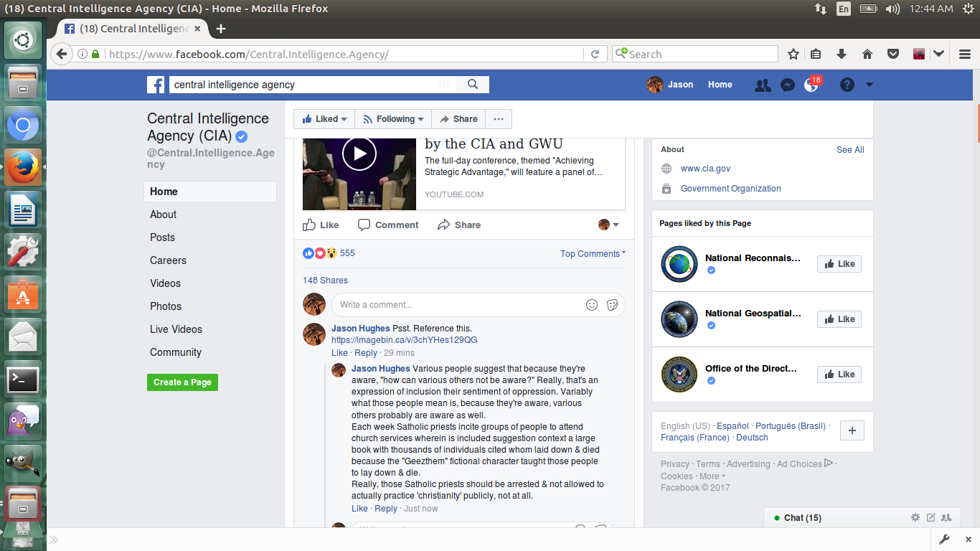The image size is (980, 551).
Task: Open the Top Comments sort dropdown
Action: [593, 253]
